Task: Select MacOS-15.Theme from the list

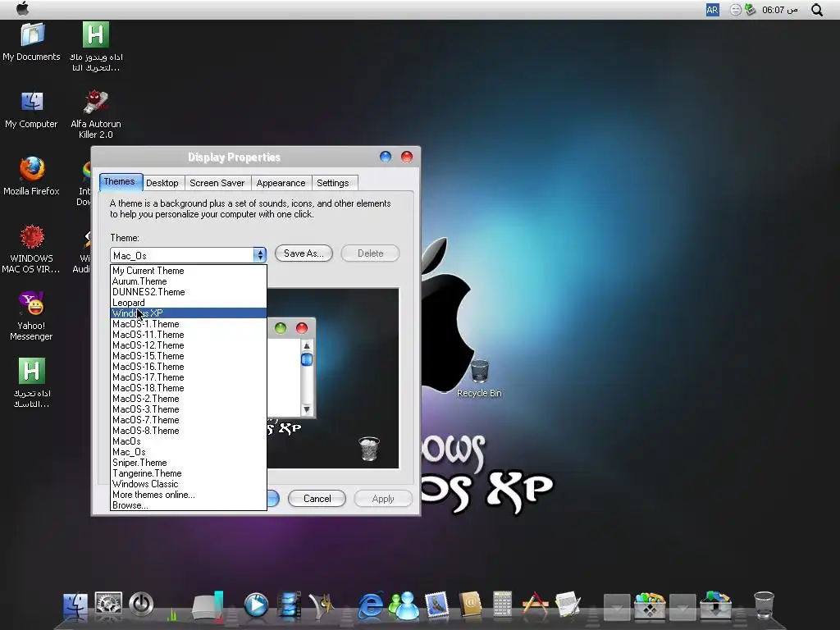Action: pos(189,356)
